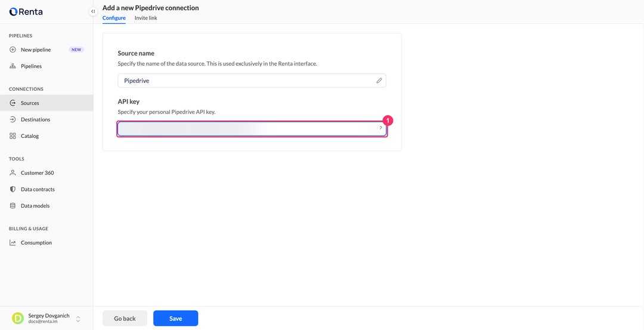Image resolution: width=644 pixels, height=330 pixels.
Task: Click the user avatar D icon
Action: [x=18, y=319]
